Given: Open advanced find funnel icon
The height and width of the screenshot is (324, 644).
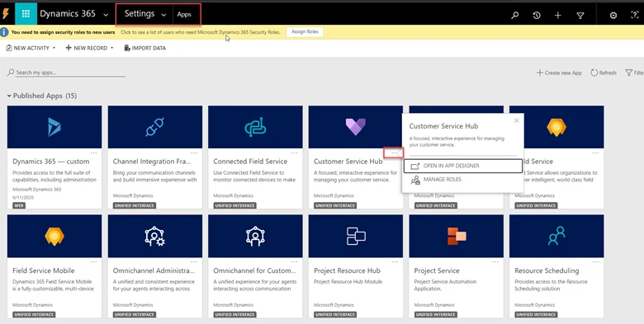Looking at the screenshot, I should [580, 15].
